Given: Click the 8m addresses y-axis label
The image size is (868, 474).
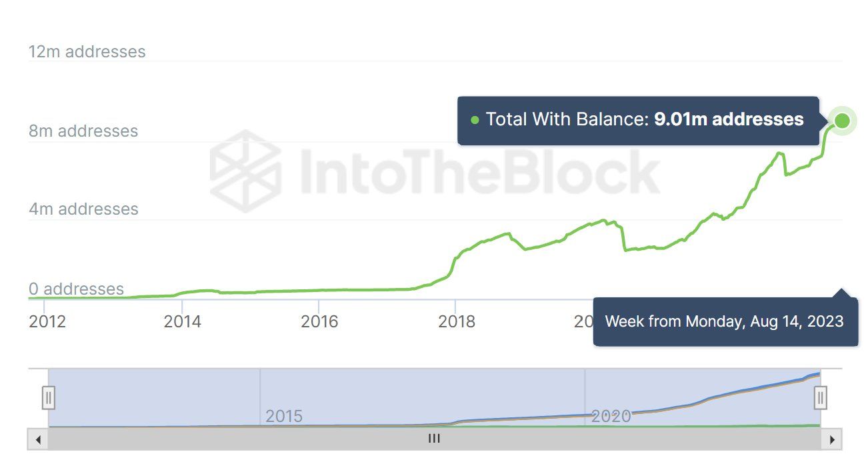Looking at the screenshot, I should coord(83,131).
